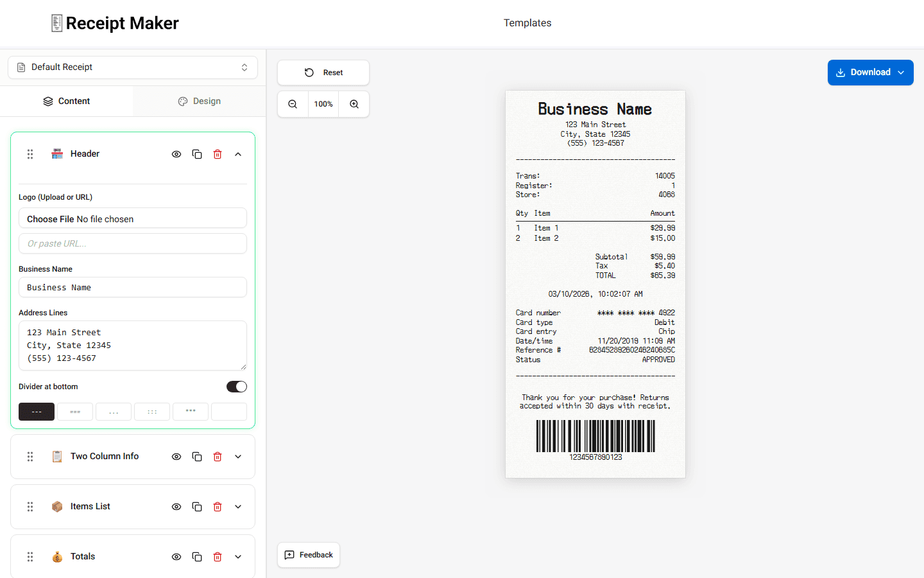Open the Download options
Image resolution: width=924 pixels, height=578 pixels.
tap(870, 73)
